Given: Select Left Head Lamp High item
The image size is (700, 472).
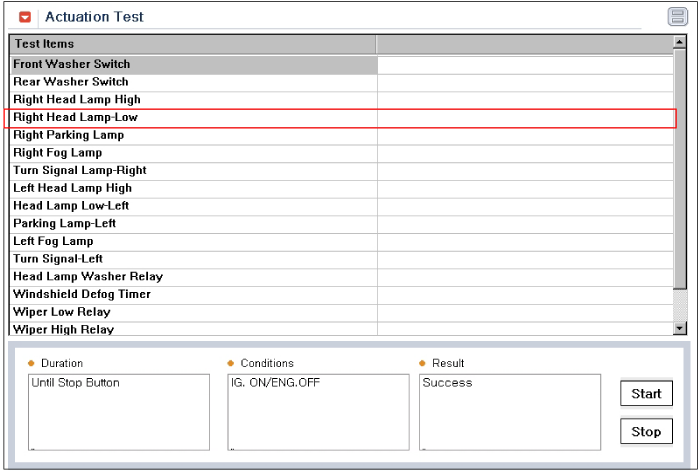Looking at the screenshot, I should [342, 188].
